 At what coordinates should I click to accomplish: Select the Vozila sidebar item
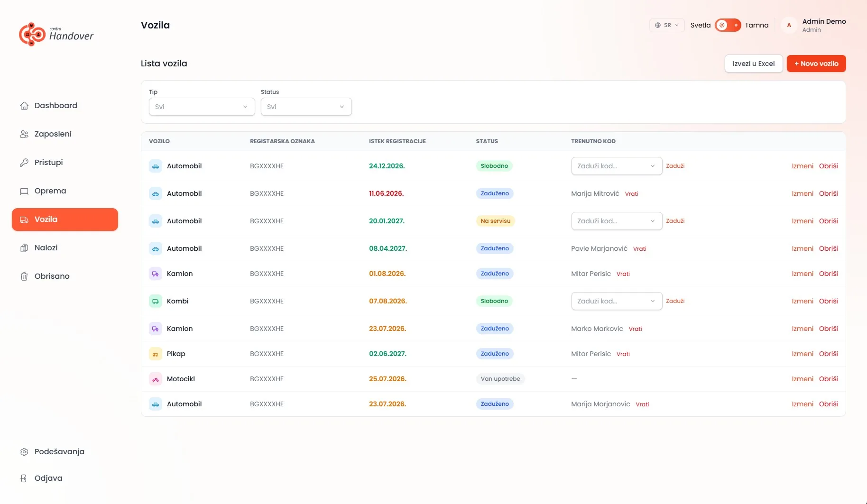65,220
